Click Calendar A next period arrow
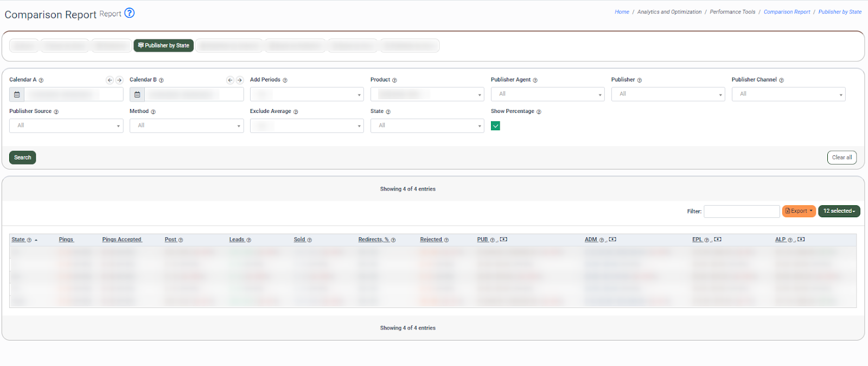868x366 pixels. 119,80
